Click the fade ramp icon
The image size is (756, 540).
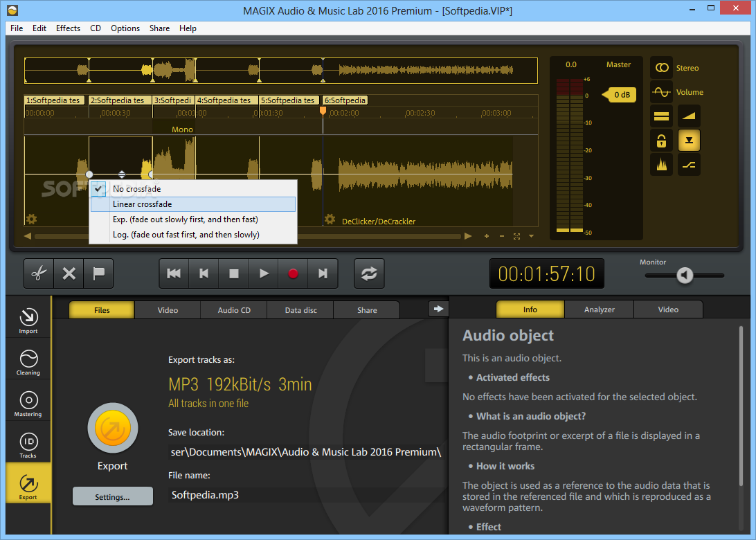pyautogui.click(x=689, y=116)
